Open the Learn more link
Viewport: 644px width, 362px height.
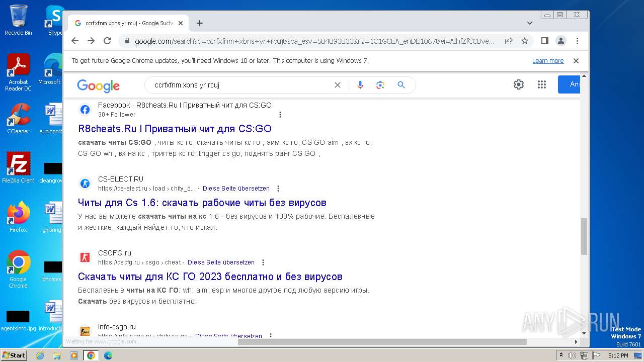point(548,61)
